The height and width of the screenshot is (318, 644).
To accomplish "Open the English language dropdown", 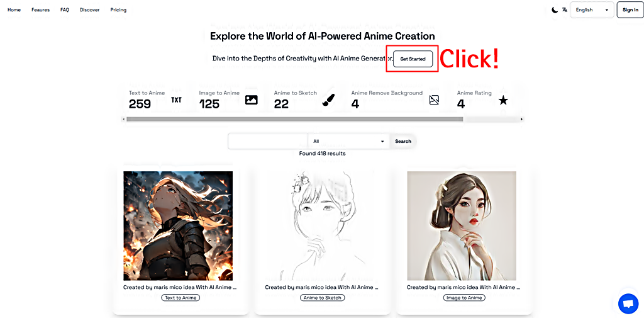I will click(x=592, y=10).
